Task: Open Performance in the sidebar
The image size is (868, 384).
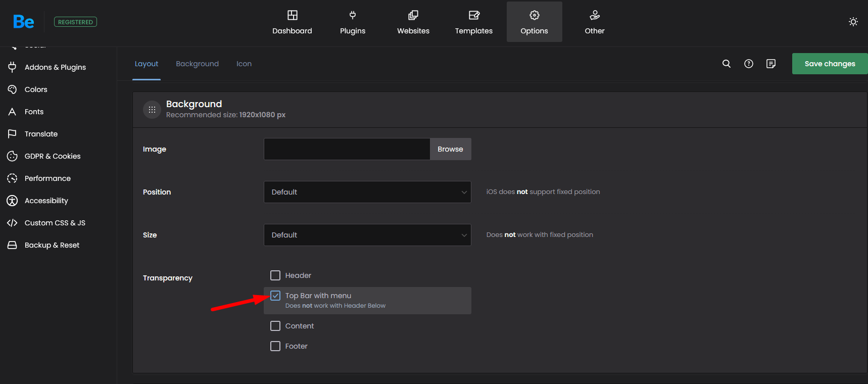Action: pyautogui.click(x=47, y=178)
